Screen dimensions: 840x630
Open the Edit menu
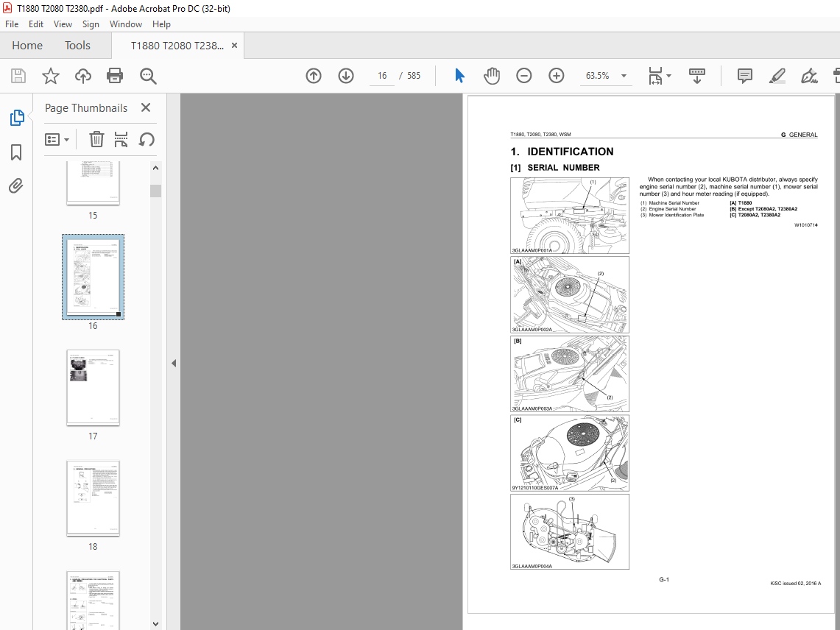36,24
